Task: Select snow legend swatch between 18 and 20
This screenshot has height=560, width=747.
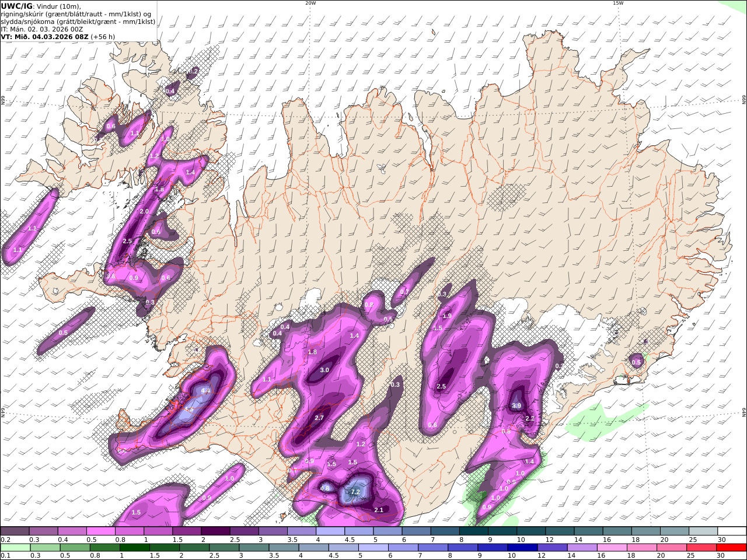Action: click(645, 531)
